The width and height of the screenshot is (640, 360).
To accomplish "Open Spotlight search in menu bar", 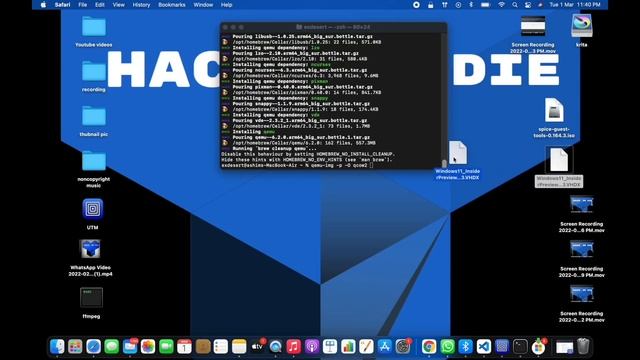I will (x=515, y=5).
